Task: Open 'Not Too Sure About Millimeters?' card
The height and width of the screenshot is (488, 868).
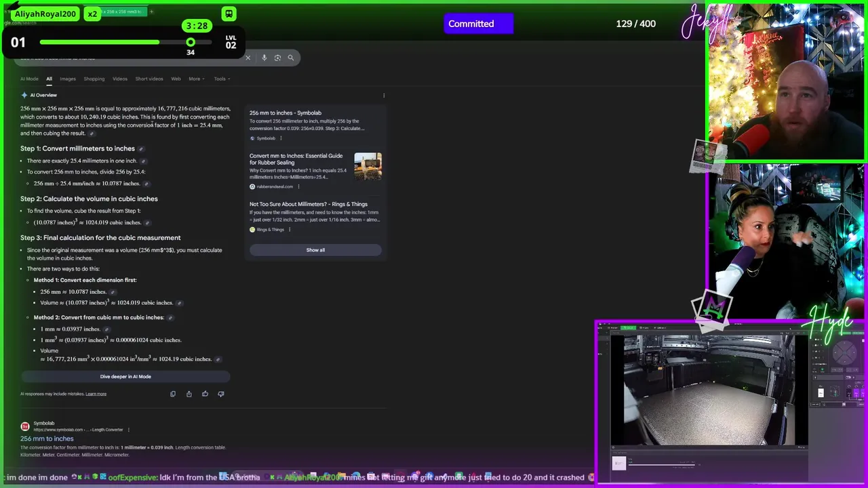Action: point(315,216)
